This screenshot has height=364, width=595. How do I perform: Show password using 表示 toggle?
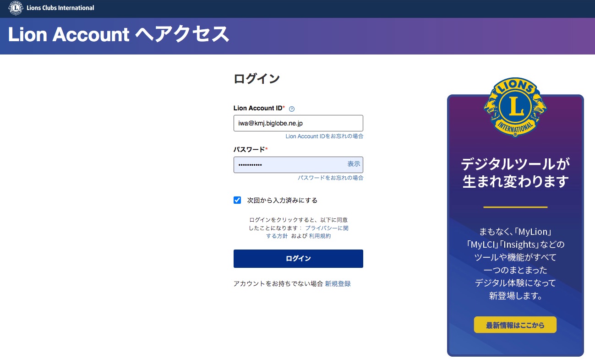[x=354, y=164]
